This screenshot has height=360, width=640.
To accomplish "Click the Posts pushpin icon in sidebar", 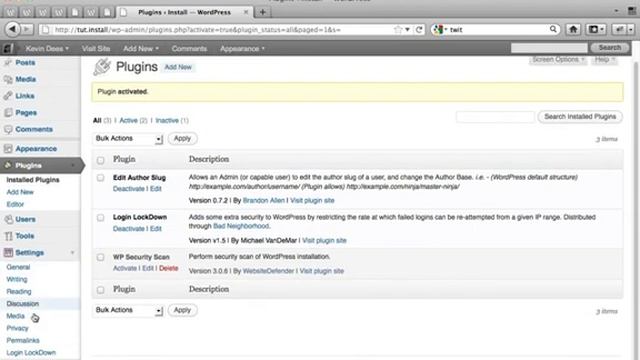I will 8,62.
